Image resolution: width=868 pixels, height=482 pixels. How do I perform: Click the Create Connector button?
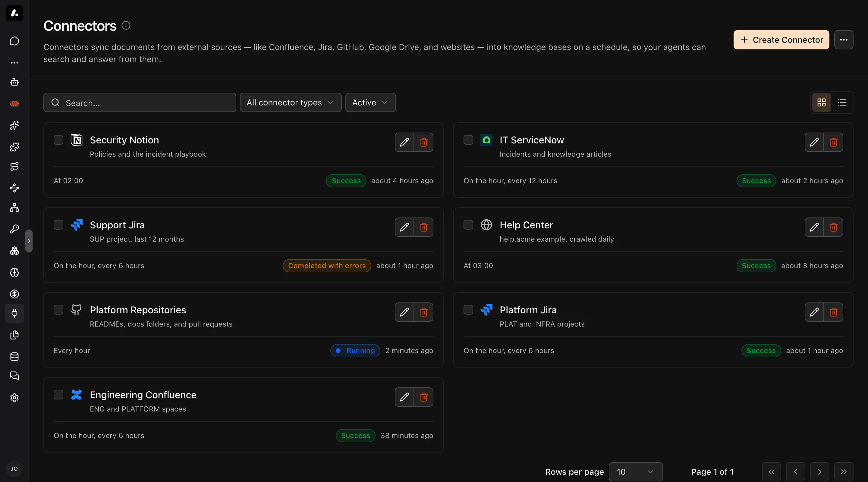point(781,40)
